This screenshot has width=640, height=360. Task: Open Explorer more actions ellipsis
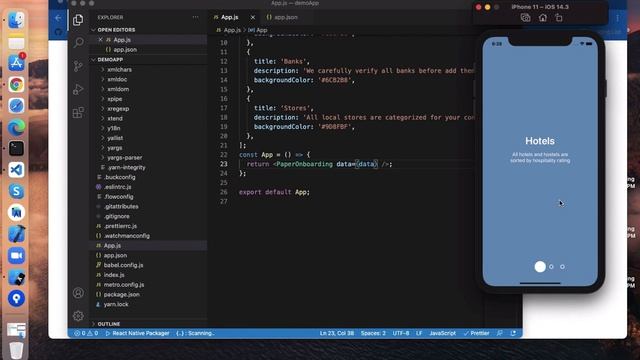[x=196, y=17]
